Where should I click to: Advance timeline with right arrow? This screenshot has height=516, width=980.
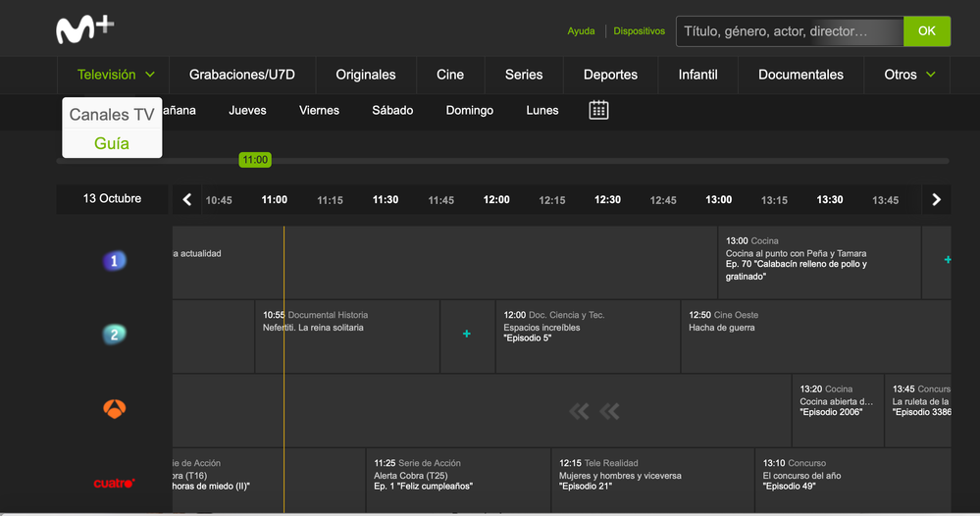tap(936, 199)
